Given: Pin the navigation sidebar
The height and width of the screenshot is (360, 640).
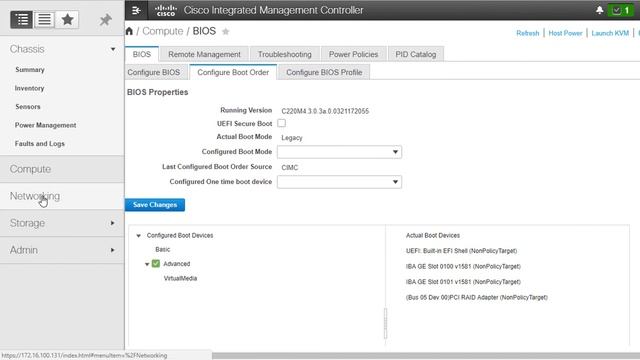Looking at the screenshot, I should 106,20.
